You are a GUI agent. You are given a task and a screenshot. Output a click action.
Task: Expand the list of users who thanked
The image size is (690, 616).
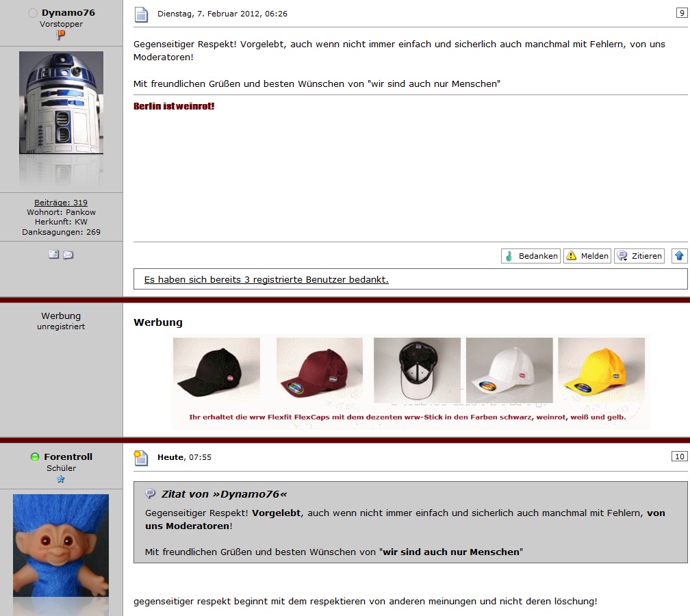pyautogui.click(x=266, y=279)
